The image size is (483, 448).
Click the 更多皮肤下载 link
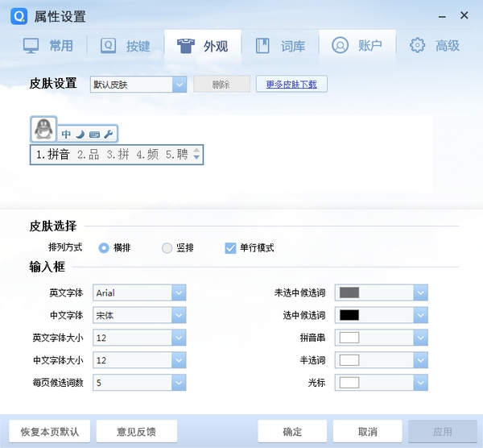coord(291,85)
